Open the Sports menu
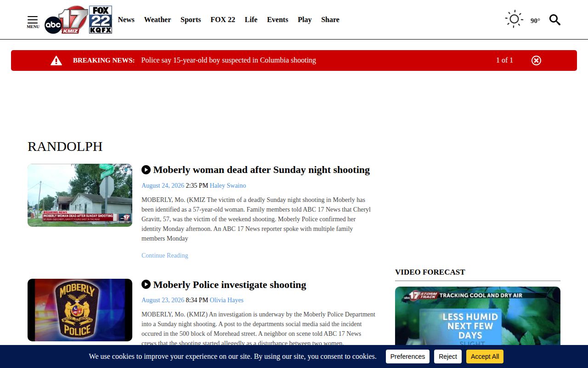The width and height of the screenshot is (588, 368). point(191,20)
